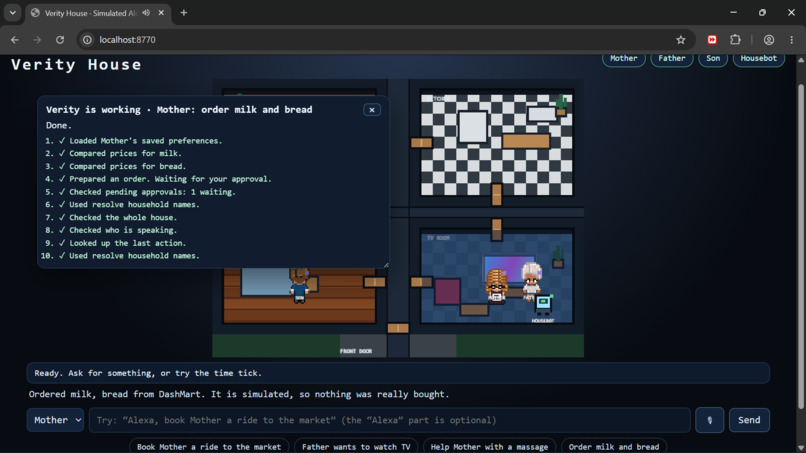Click the TV screen in TV room
This screenshot has width=806, height=453.
(509, 268)
